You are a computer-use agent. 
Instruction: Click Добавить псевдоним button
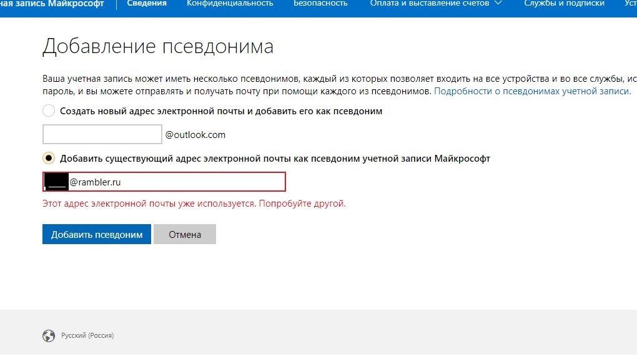tap(97, 234)
